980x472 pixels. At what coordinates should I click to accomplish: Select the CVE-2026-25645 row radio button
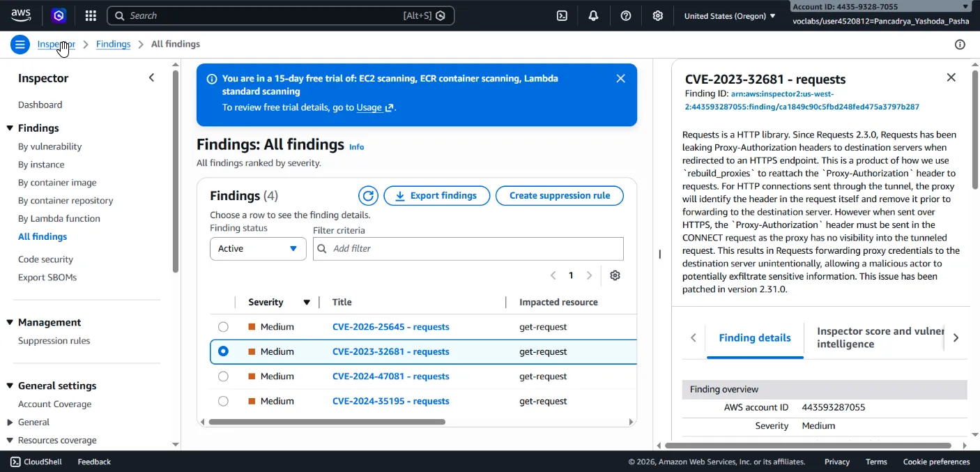coord(223,326)
